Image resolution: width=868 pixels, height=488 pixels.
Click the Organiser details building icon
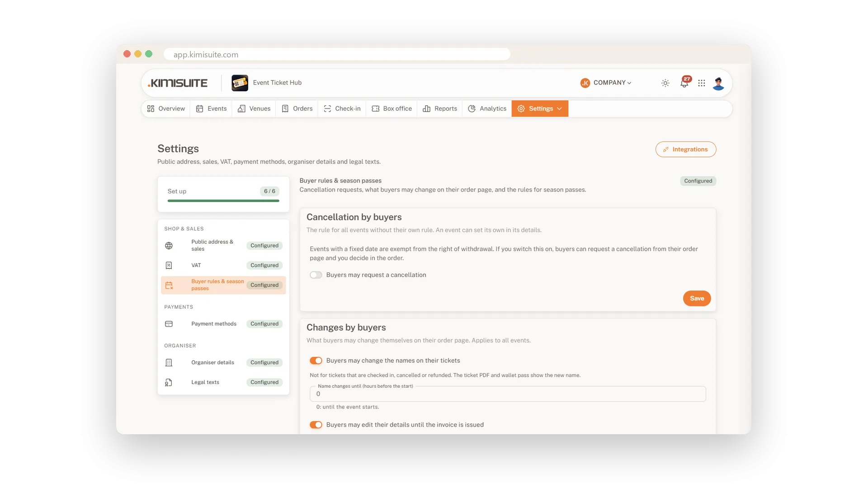[169, 362]
